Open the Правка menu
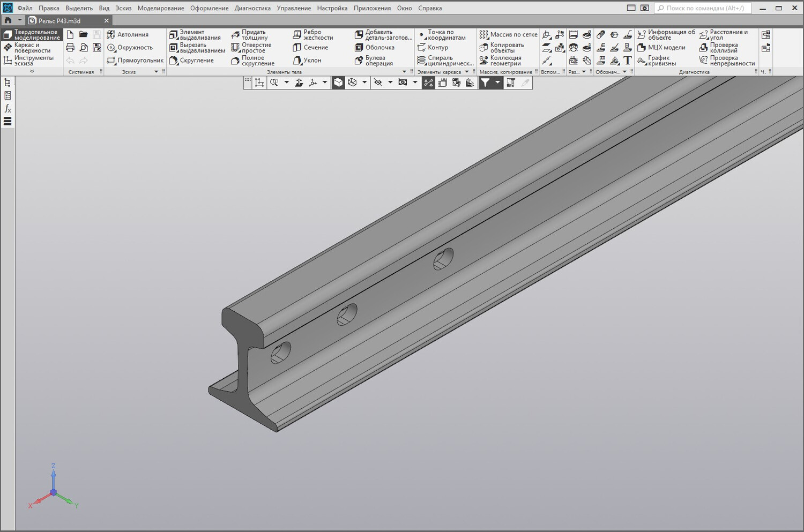 click(x=49, y=8)
